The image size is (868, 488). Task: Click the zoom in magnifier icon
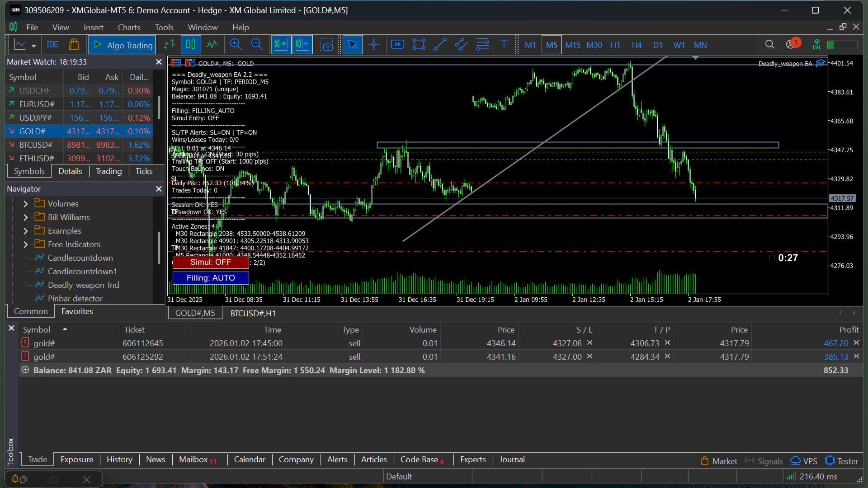[x=235, y=45]
